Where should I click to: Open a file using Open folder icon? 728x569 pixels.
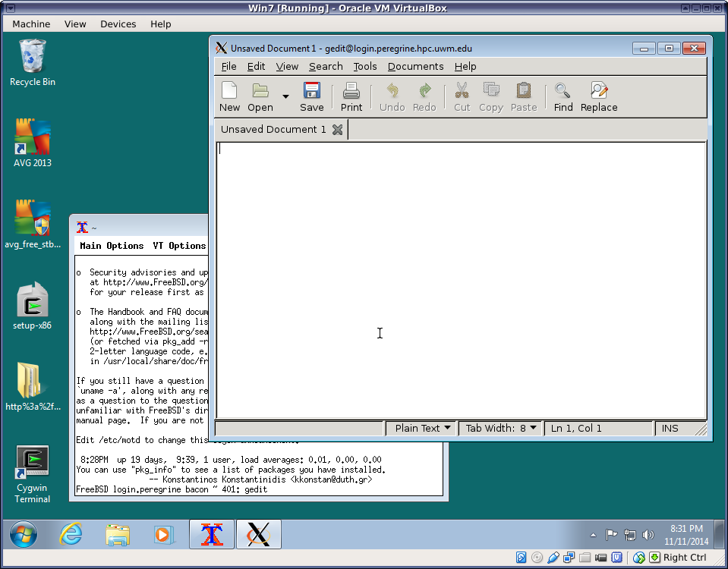click(260, 97)
